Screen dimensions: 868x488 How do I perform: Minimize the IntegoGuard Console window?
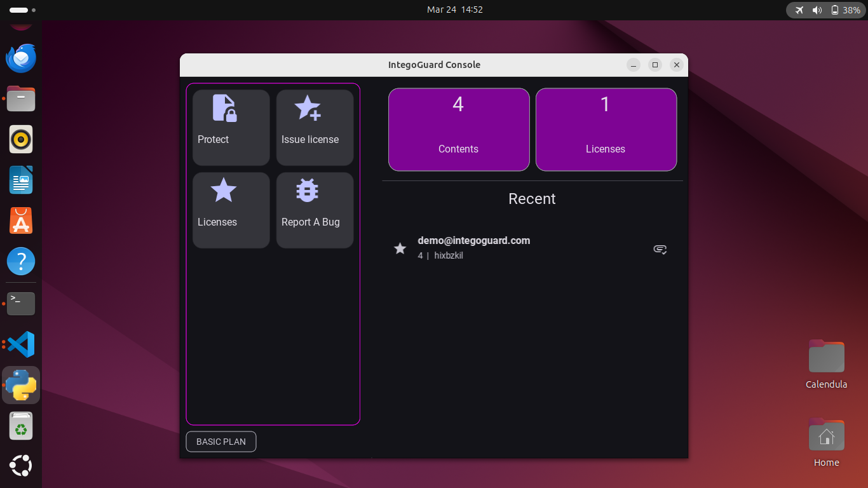634,65
